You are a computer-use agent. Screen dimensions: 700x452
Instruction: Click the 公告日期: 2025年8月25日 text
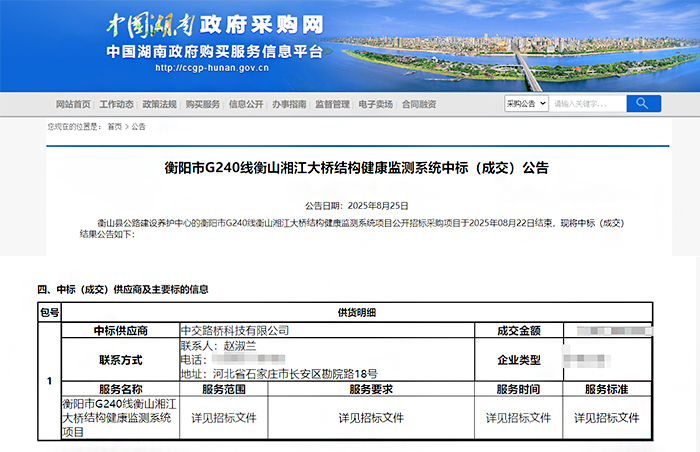coord(357,206)
